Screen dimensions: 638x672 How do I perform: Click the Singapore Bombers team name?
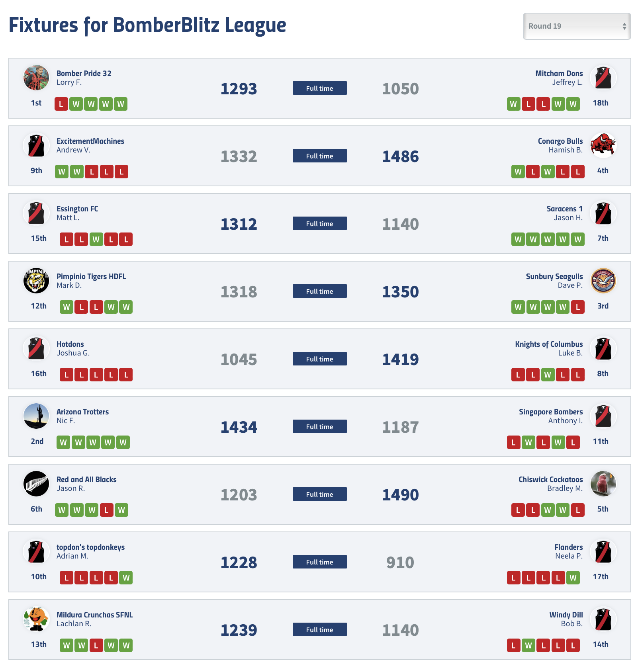(x=551, y=412)
